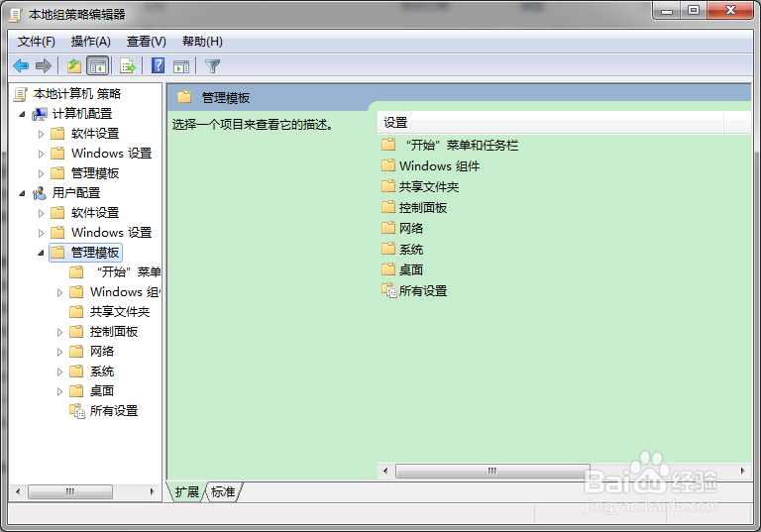Collapse 管理模板 under 用户配置
Viewport: 761px width, 532px height.
point(42,253)
